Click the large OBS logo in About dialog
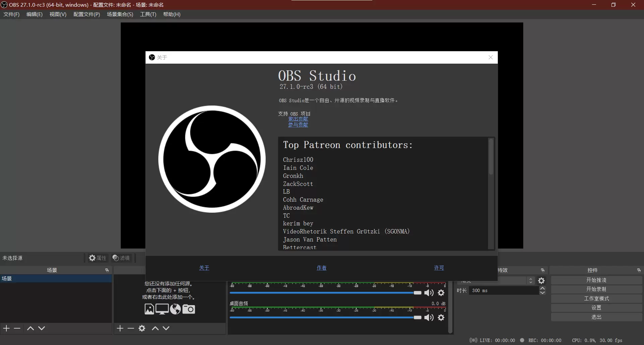The image size is (644, 345). (212, 159)
